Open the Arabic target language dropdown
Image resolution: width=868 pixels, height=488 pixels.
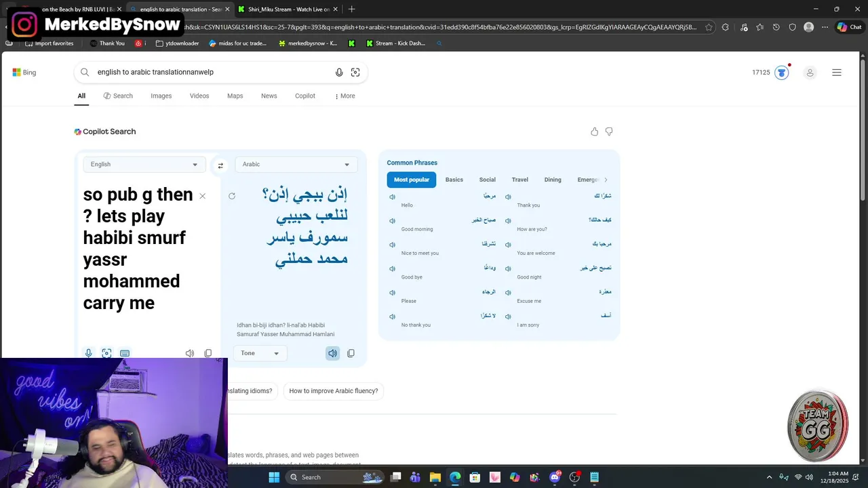(x=296, y=164)
